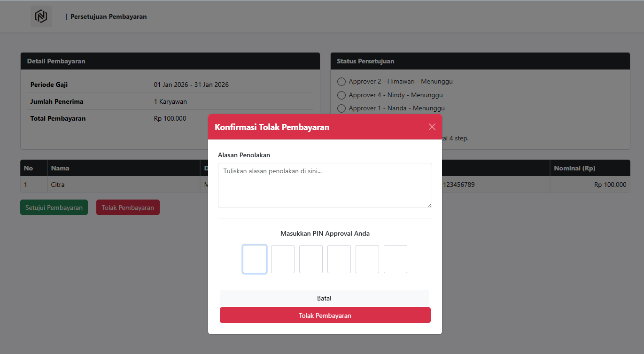The width and height of the screenshot is (644, 354).
Task: Click the resize handle of the reason textarea
Action: pyautogui.click(x=429, y=205)
